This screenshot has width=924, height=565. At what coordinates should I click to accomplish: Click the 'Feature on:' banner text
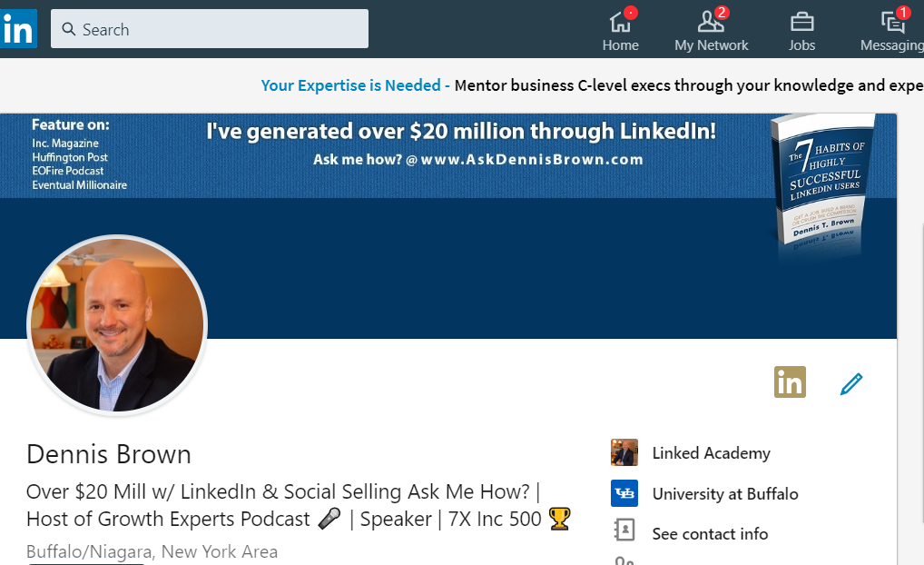tap(70, 125)
